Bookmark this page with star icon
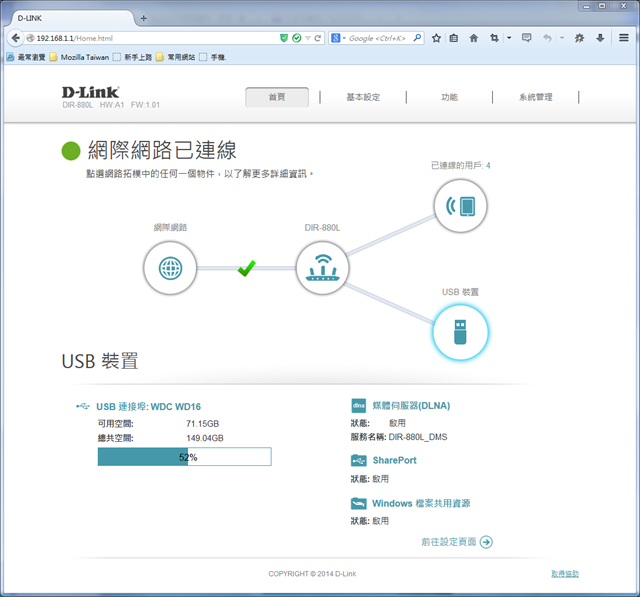 point(436,38)
